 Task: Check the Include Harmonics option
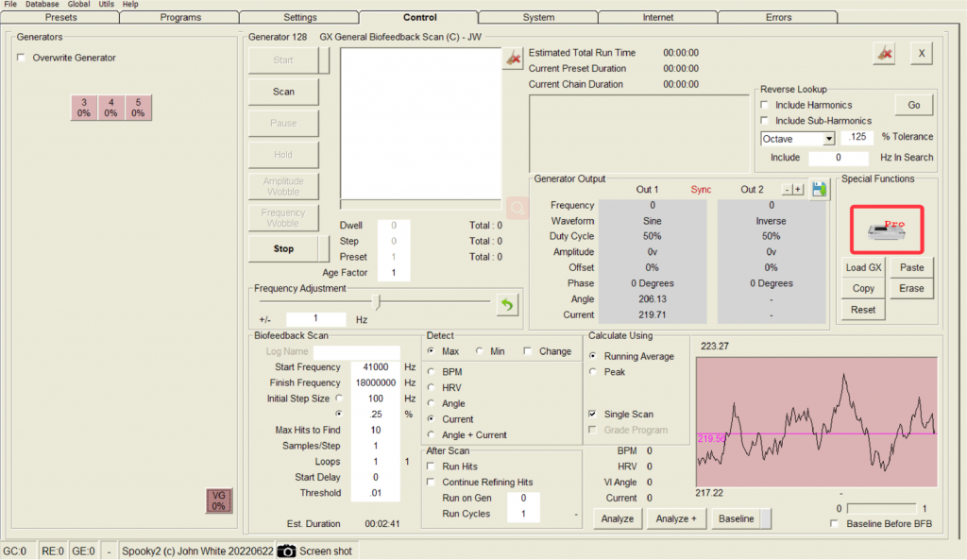pyautogui.click(x=766, y=105)
